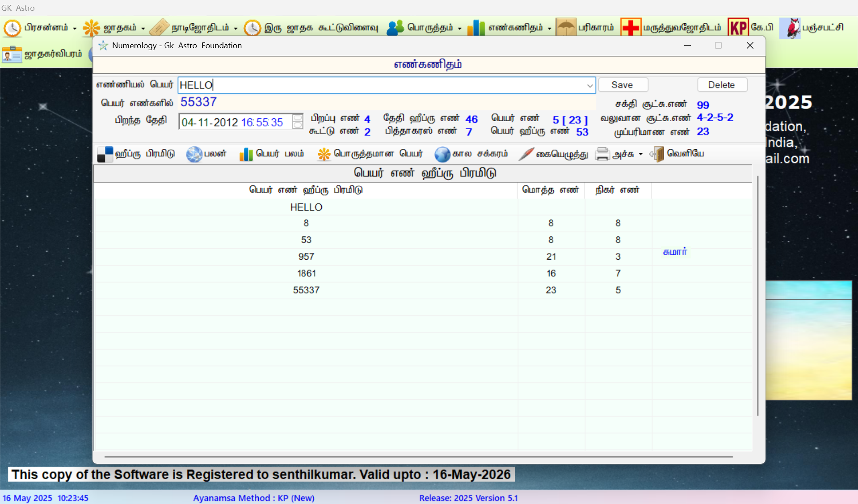Click ஹீப்ரு பிரமிடு checker icon

tap(105, 154)
